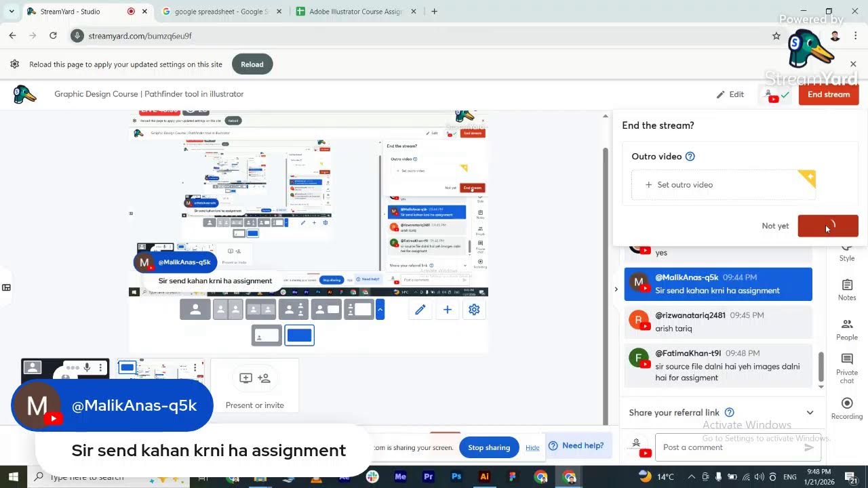Screen dimensions: 868x488
Task: Dismiss the reload settings notification
Action: 853,64
